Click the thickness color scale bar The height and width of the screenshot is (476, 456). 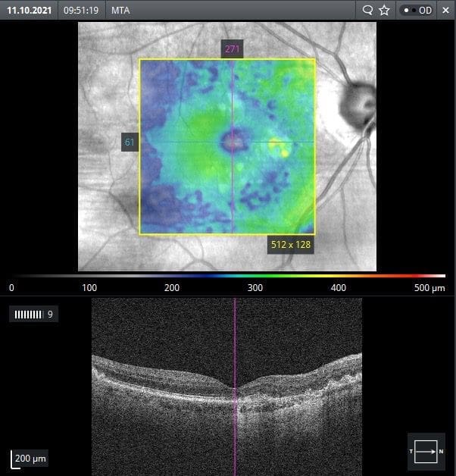click(x=227, y=277)
